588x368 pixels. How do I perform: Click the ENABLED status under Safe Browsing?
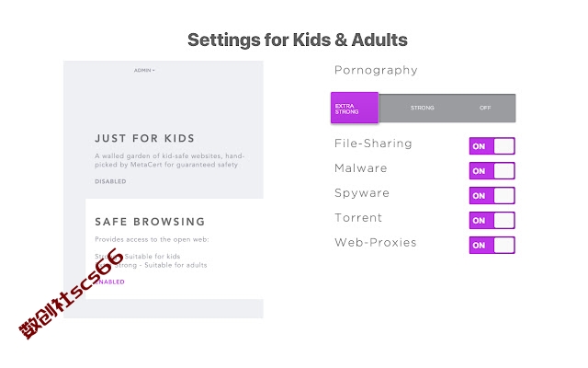(109, 282)
